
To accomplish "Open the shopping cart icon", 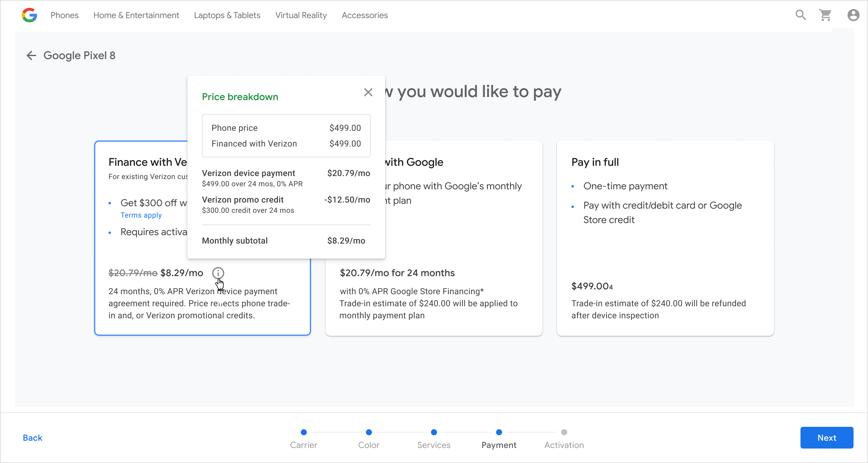I will coord(826,15).
